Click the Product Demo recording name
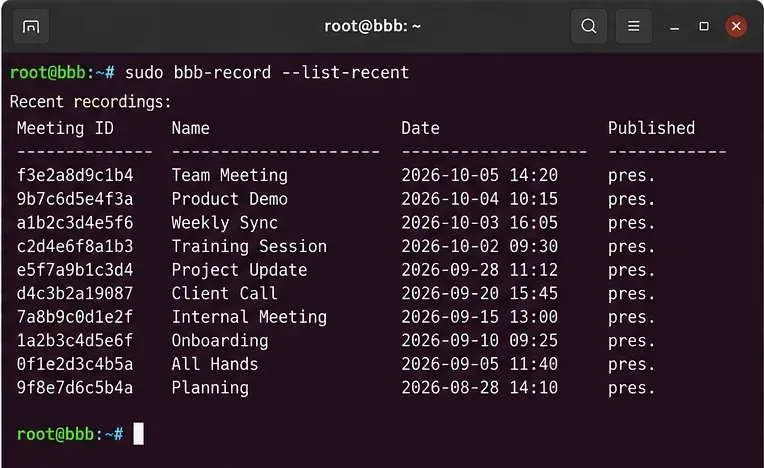 point(229,199)
